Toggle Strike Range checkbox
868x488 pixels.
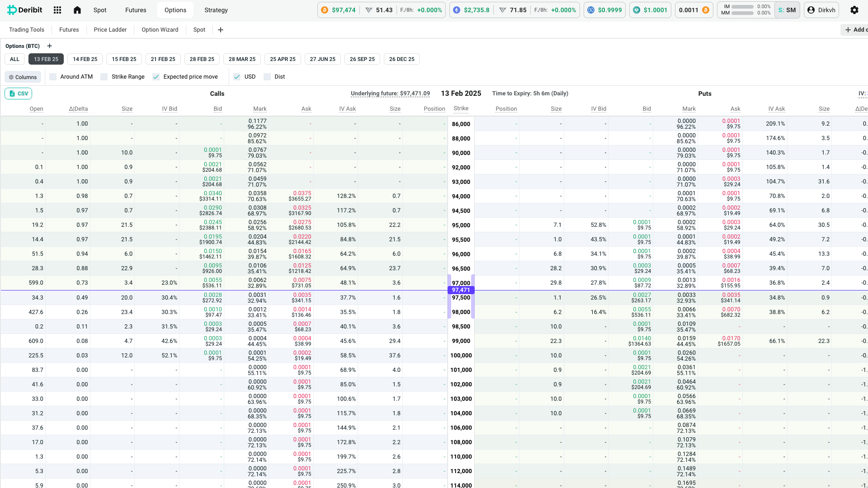pyautogui.click(x=104, y=77)
